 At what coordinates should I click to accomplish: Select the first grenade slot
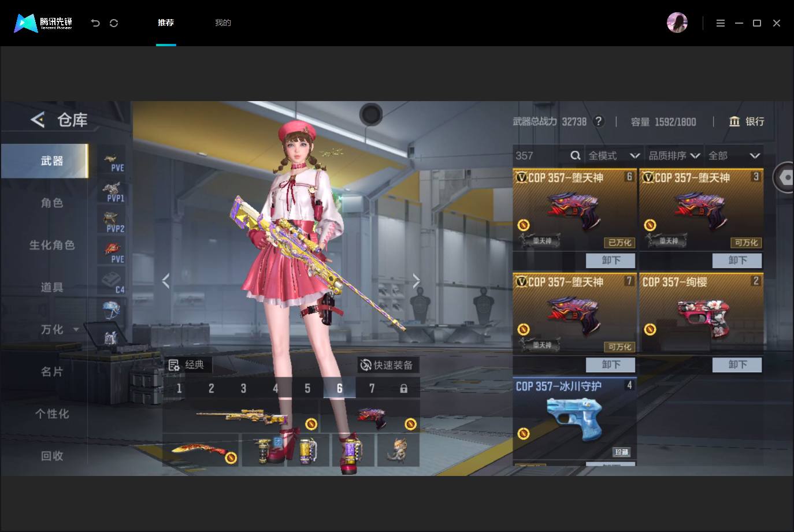click(264, 450)
